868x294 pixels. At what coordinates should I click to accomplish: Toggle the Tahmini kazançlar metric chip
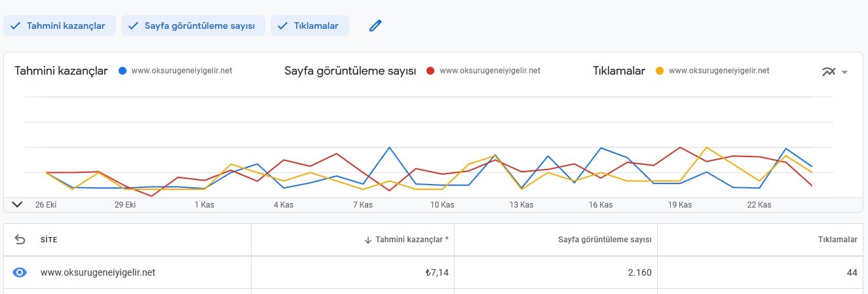[x=60, y=26]
